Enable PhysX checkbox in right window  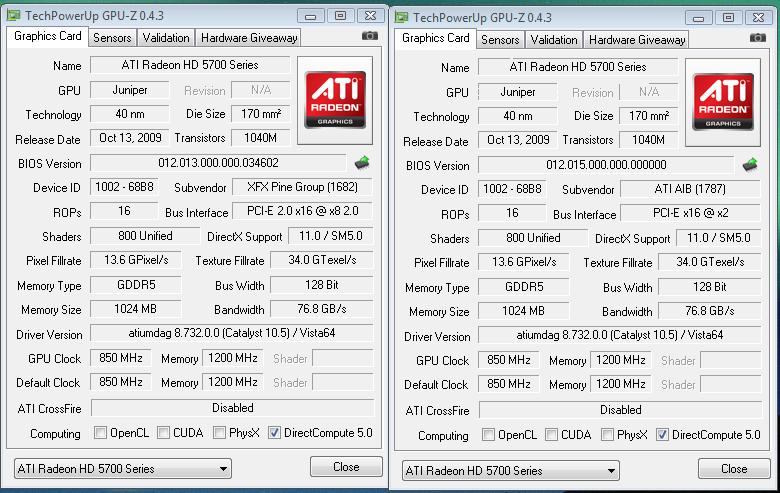point(607,435)
